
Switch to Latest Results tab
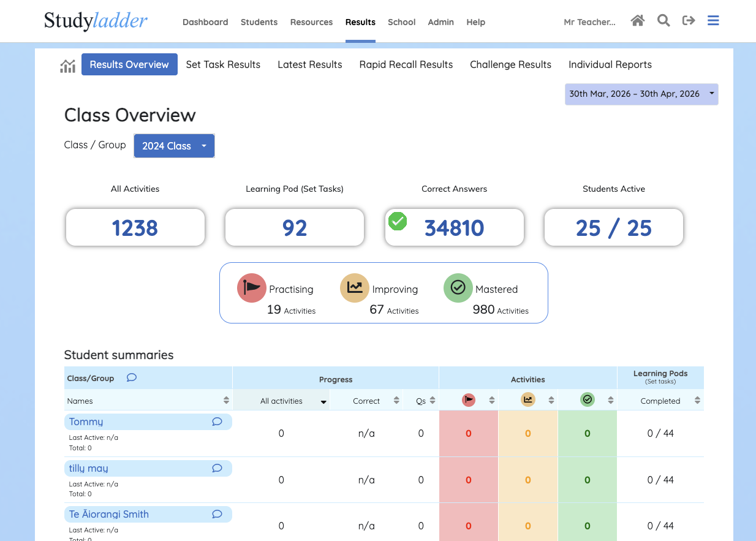[310, 64]
